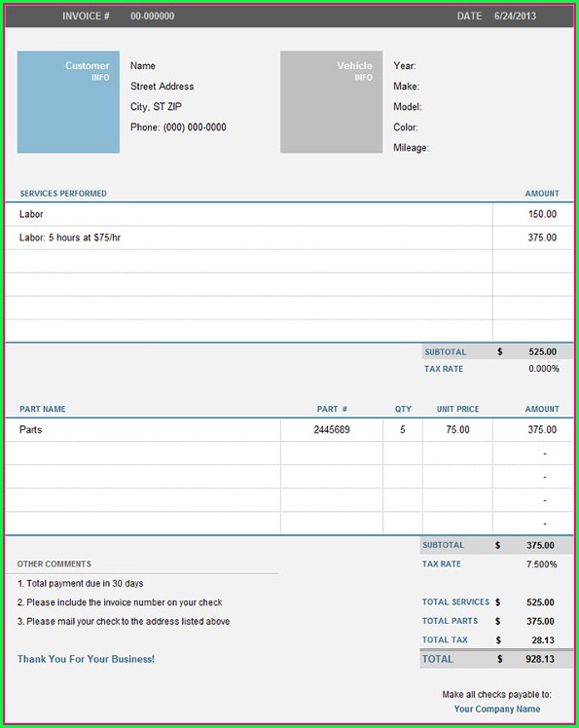The width and height of the screenshot is (579, 728).
Task: Click the 375.00 labor amount cell
Action: tap(533, 237)
